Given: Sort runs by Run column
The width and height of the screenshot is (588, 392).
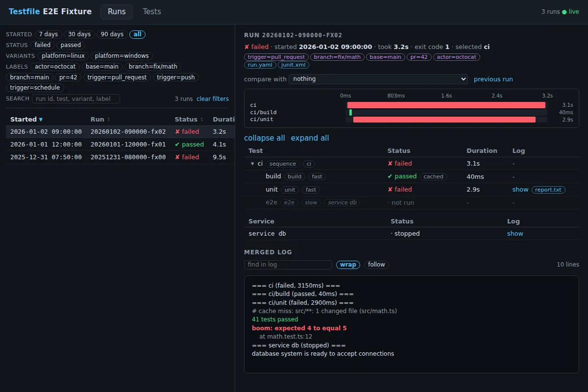Looking at the screenshot, I should point(100,120).
